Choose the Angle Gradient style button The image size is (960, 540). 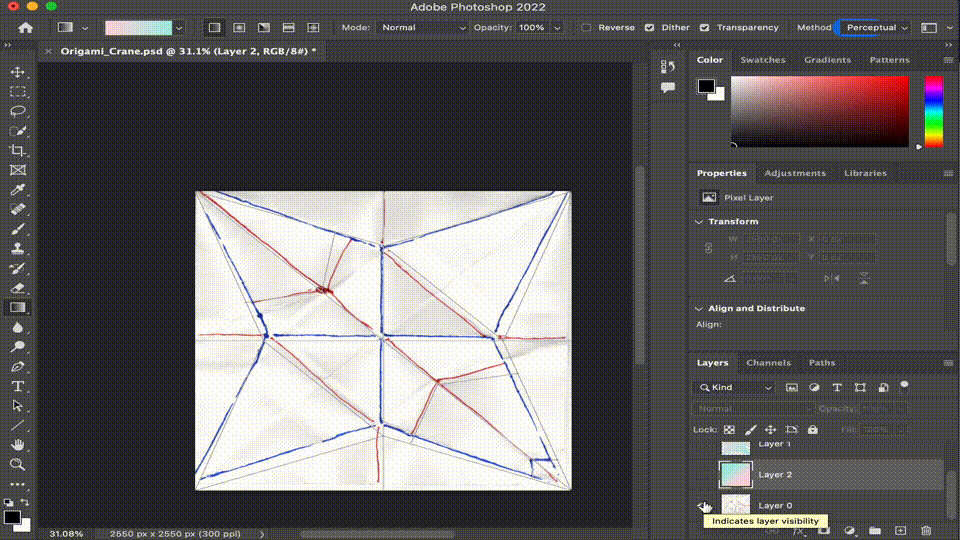pos(264,28)
